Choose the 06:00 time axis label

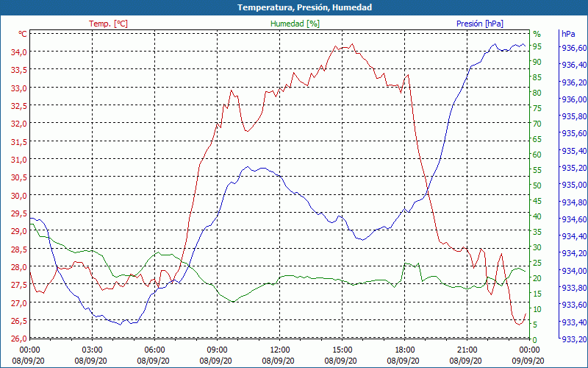pos(154,350)
